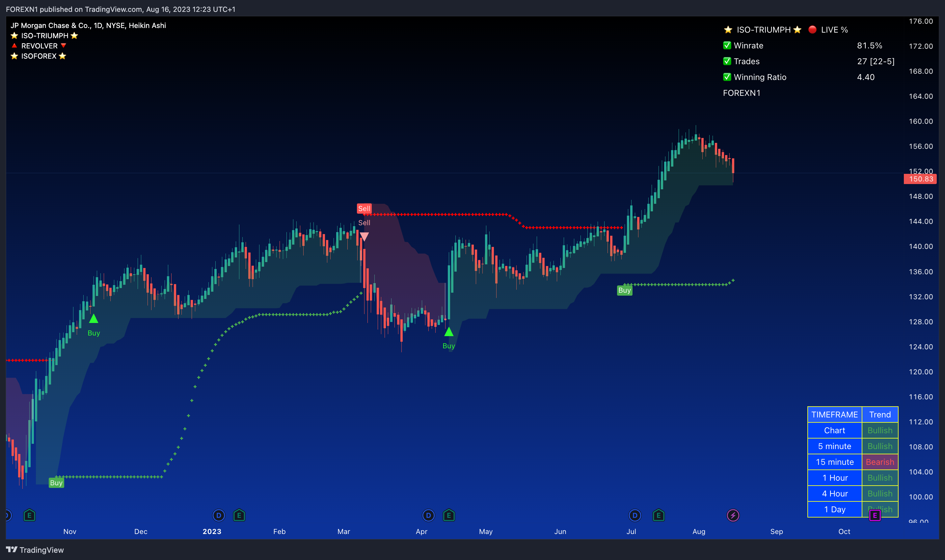Click the green check beside Winning Ratio

coord(727,77)
